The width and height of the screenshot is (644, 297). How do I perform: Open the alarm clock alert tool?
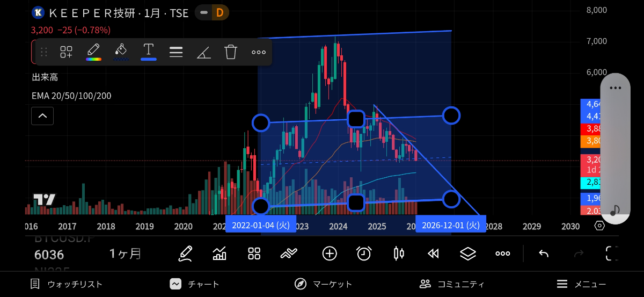pos(364,253)
